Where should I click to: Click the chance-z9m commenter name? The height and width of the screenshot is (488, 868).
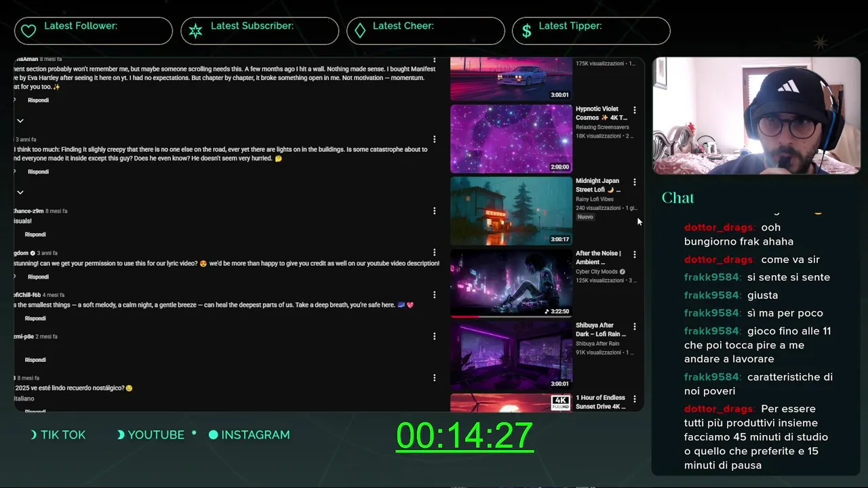(x=28, y=211)
